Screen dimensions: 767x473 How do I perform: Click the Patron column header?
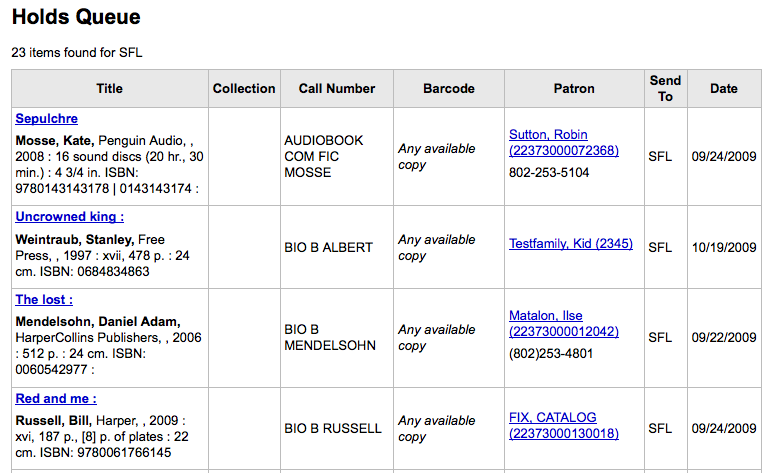[574, 89]
